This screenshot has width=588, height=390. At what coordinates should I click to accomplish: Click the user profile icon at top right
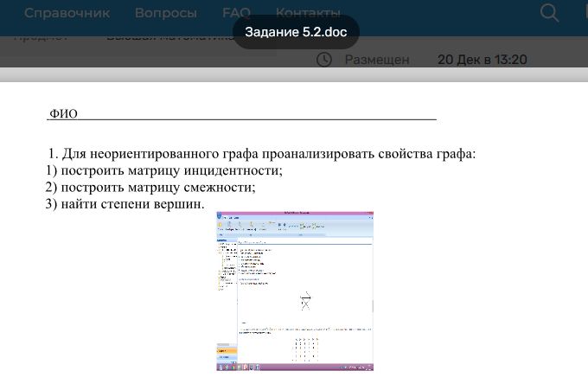[582, 12]
